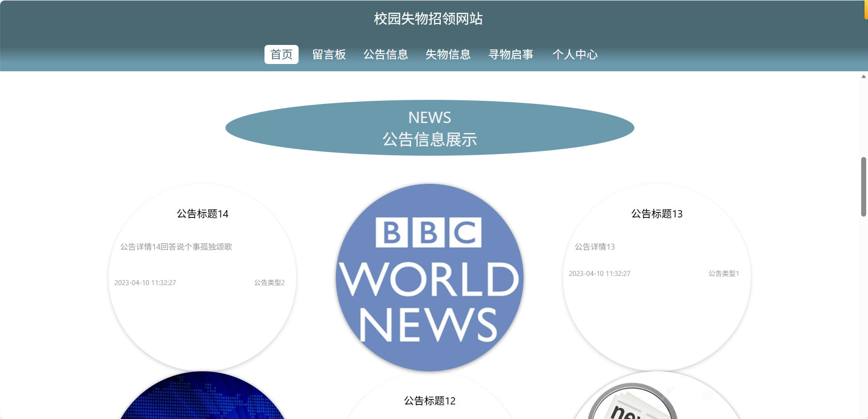Open 失物信息 in the navigation bar
This screenshot has width=868, height=419.
click(448, 54)
